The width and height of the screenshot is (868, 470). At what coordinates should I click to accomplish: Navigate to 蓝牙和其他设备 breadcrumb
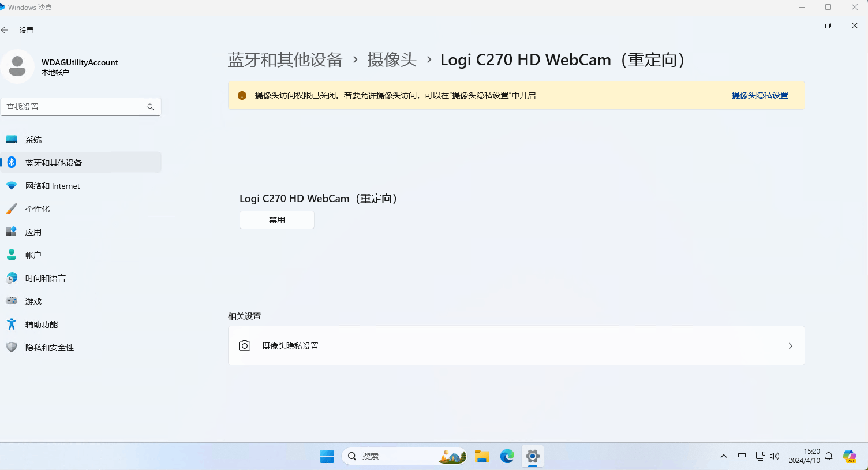click(285, 59)
